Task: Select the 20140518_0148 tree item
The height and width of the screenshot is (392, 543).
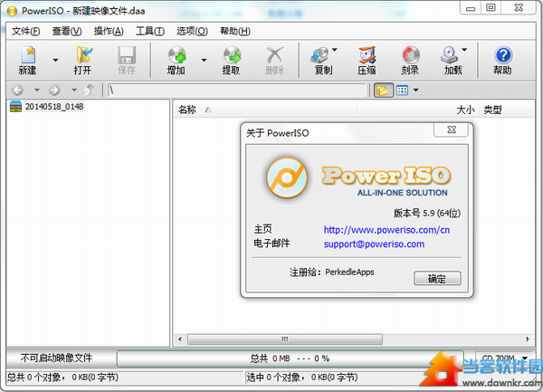Action: point(54,106)
